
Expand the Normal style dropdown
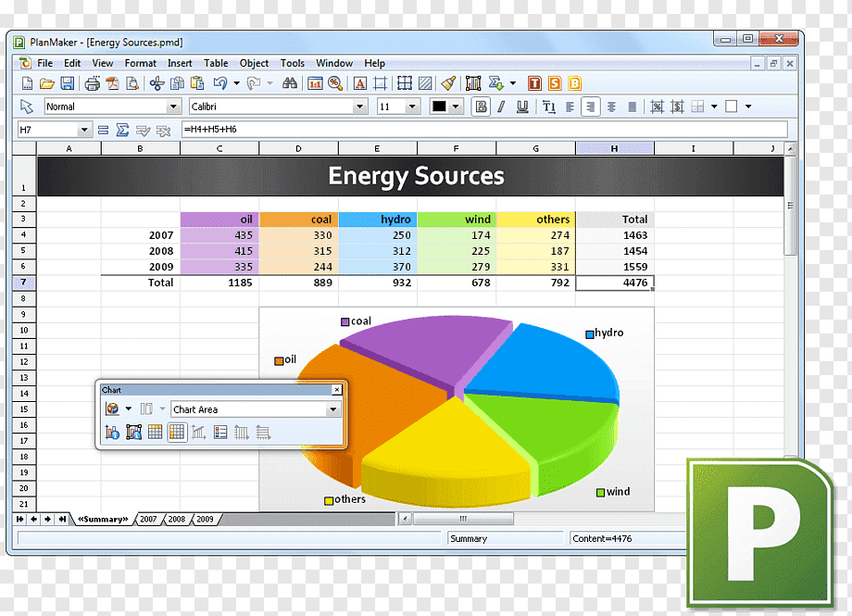[x=173, y=107]
